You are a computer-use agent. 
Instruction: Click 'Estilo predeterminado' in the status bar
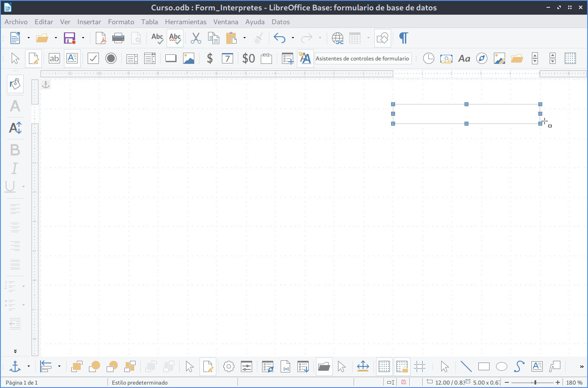[x=139, y=382]
